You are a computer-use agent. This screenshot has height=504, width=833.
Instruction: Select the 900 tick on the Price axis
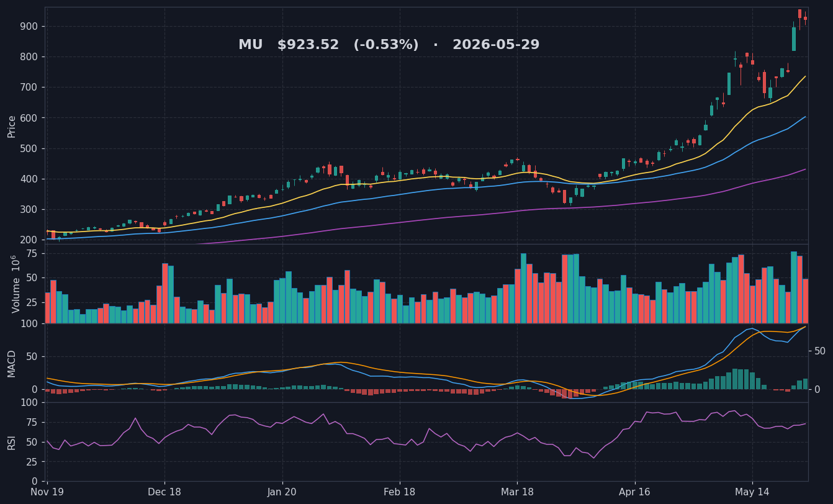click(x=29, y=26)
